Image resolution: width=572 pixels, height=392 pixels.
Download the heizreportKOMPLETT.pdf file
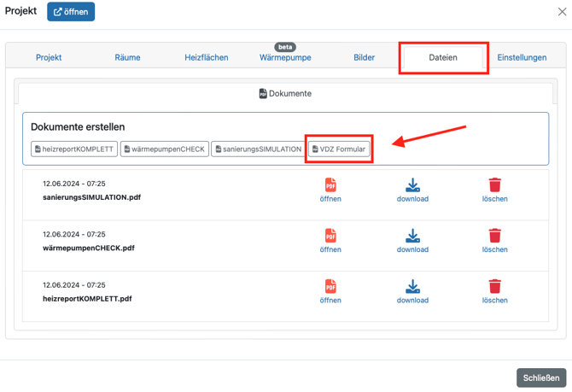[x=412, y=287]
